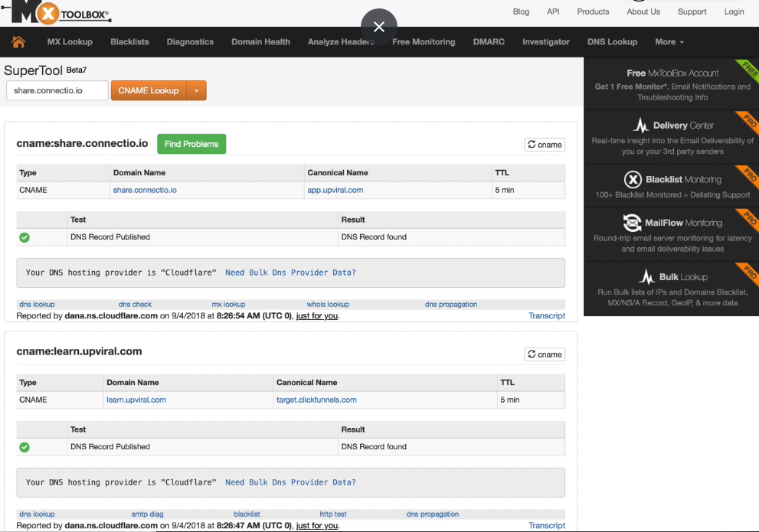Open MX Lookup in the navigation bar
The image size is (759, 532).
pyautogui.click(x=70, y=42)
